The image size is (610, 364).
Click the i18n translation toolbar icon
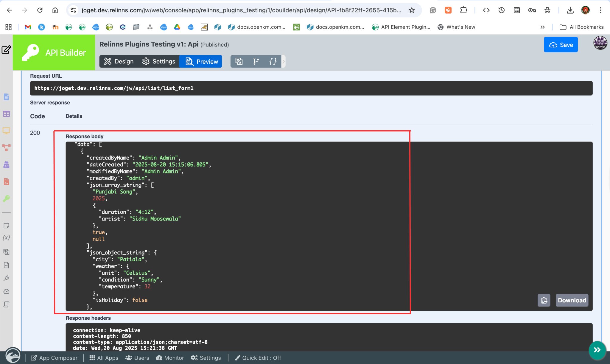click(239, 61)
